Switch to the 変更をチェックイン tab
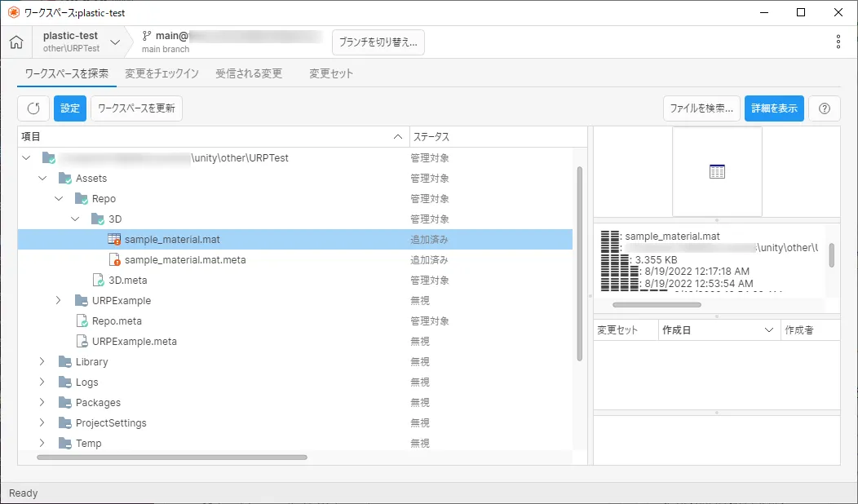858x504 pixels. pyautogui.click(x=161, y=73)
